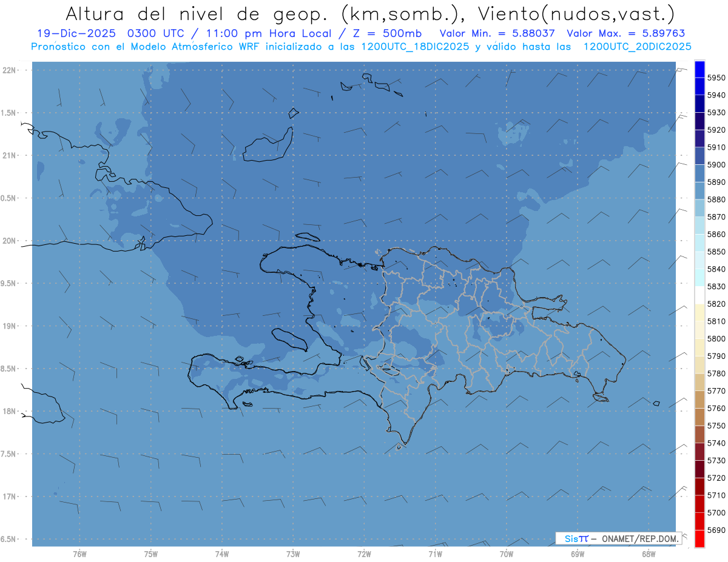Click the 5950 colorbar label
Screen dimensions: 728x562
point(716,78)
